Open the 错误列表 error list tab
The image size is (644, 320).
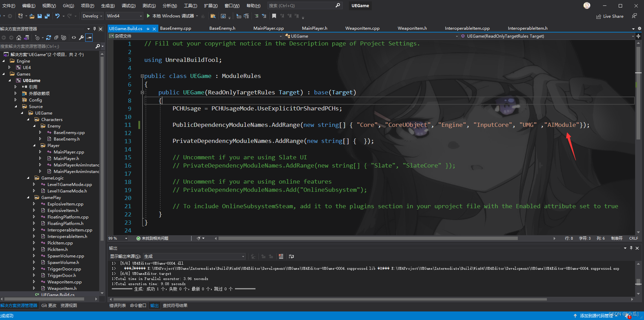tap(118, 306)
